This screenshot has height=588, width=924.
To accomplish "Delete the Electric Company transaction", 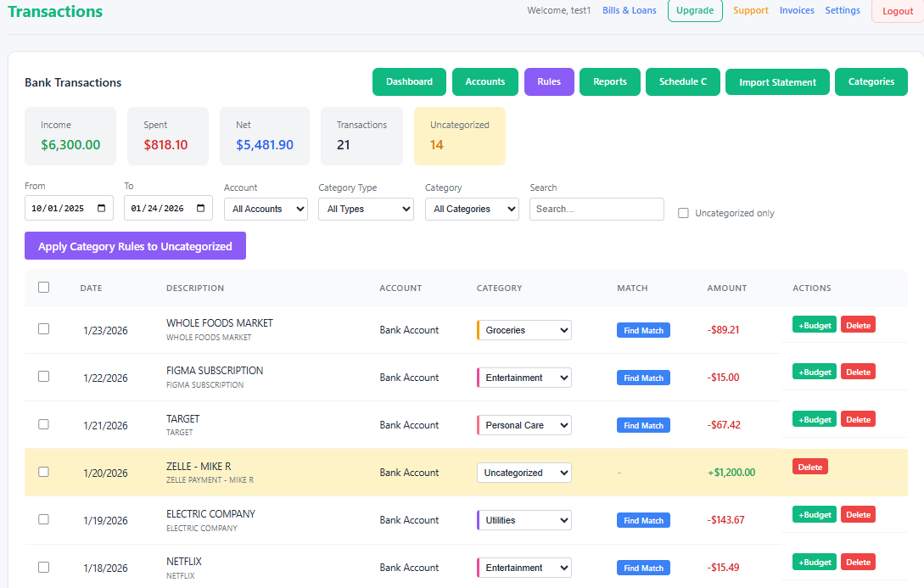I will click(x=858, y=514).
